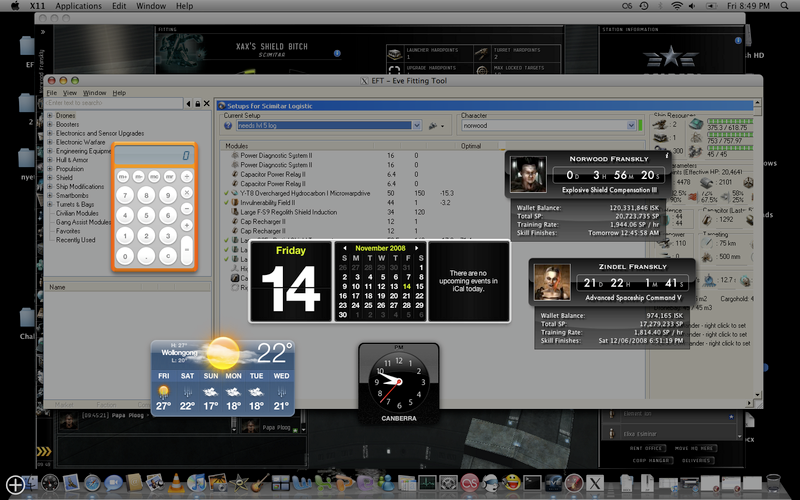
Task: Open the Dashboard gauge dock icon
Action: pyautogui.click(x=50, y=482)
